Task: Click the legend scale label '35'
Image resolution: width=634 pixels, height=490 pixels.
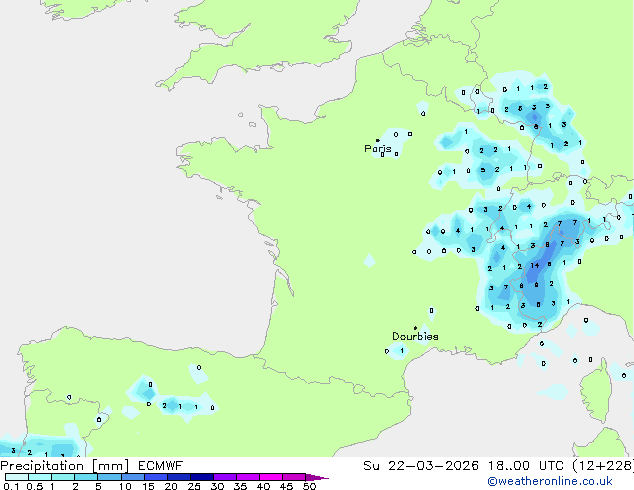Action: click(240, 486)
